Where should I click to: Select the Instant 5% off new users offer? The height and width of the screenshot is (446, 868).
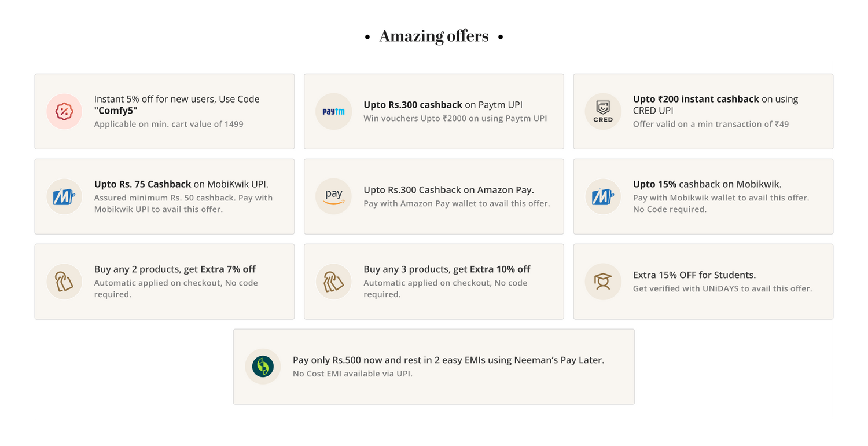pos(164,111)
